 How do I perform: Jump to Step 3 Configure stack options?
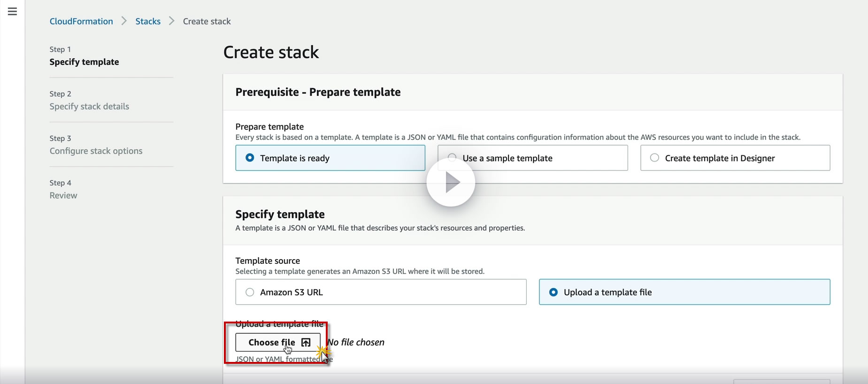[96, 151]
